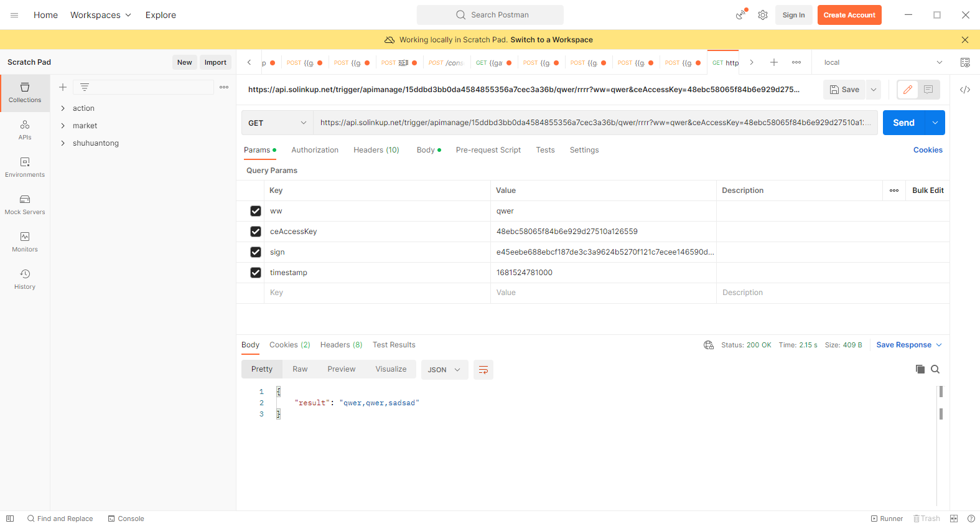Uncheck the ceAccessKey parameter

point(256,232)
